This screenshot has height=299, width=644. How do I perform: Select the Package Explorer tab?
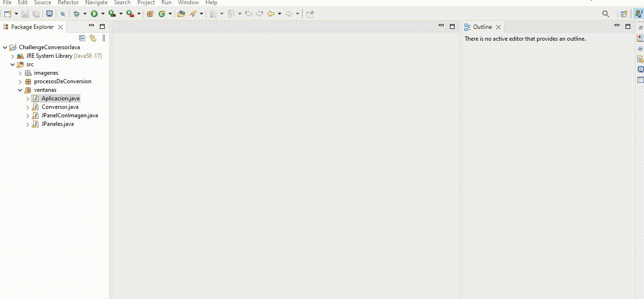click(32, 27)
